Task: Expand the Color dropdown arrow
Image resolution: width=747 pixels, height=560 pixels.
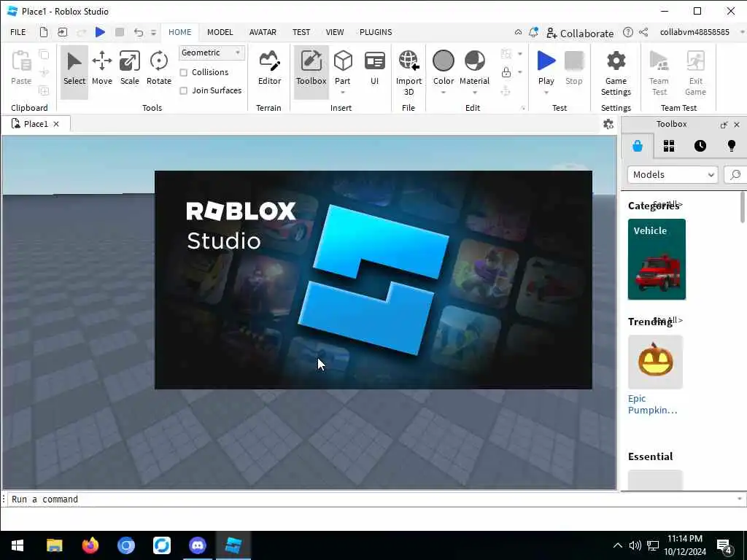Action: point(443,93)
